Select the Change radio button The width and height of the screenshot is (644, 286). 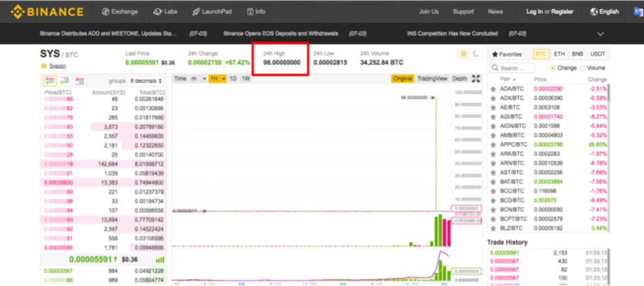coord(553,68)
